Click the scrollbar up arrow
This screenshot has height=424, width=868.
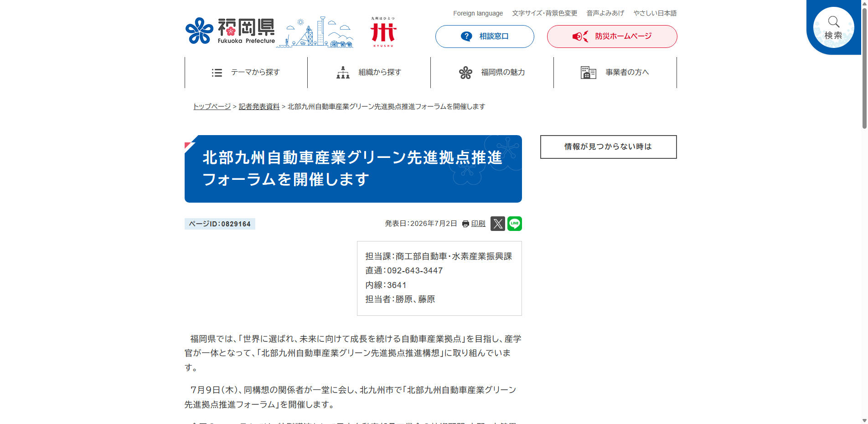point(864,3)
